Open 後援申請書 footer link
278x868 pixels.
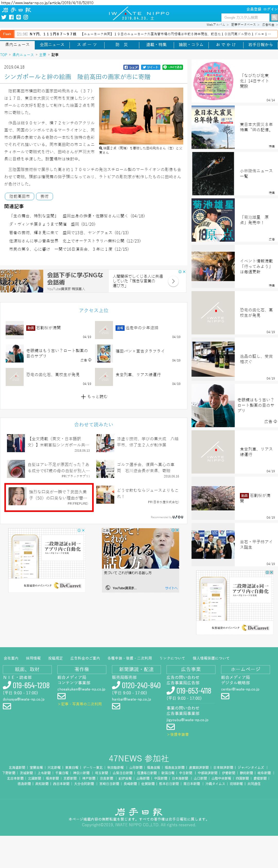tap(178, 734)
